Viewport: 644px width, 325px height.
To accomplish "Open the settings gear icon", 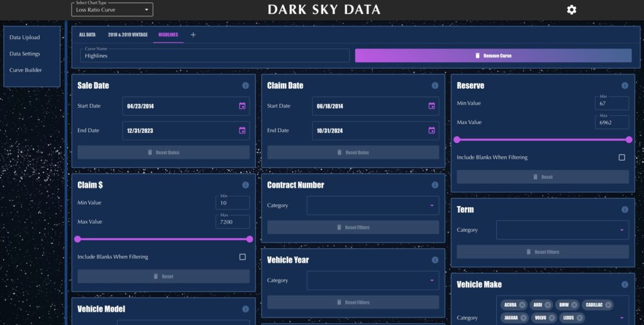I will [571, 9].
